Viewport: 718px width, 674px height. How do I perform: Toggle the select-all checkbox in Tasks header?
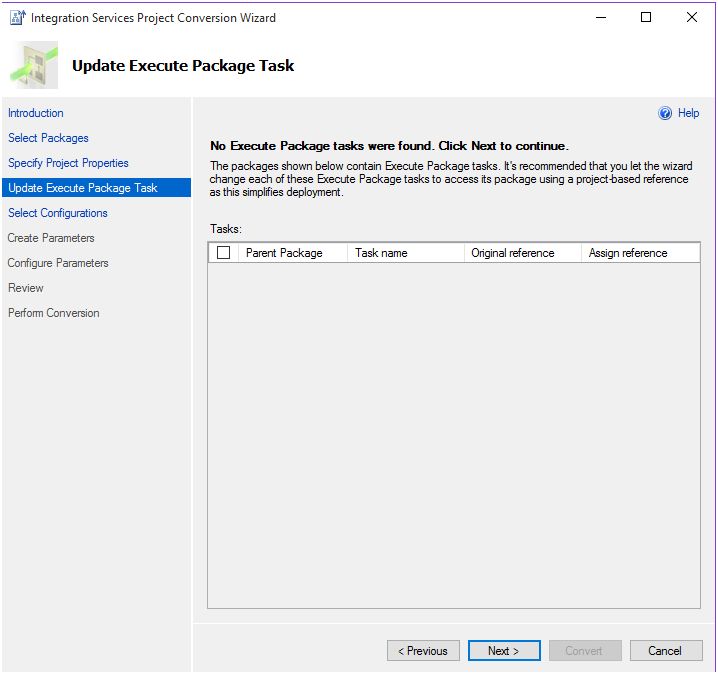click(223, 252)
